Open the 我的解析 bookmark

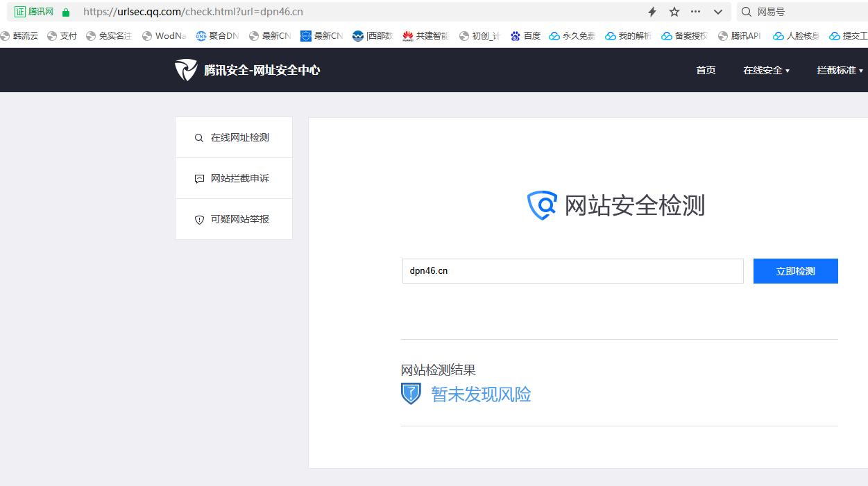coord(629,36)
